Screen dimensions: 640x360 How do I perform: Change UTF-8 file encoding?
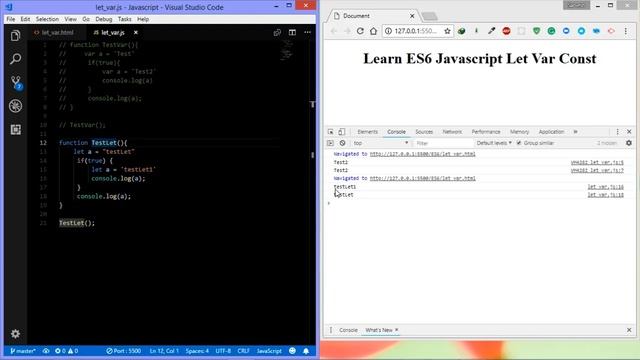223,351
